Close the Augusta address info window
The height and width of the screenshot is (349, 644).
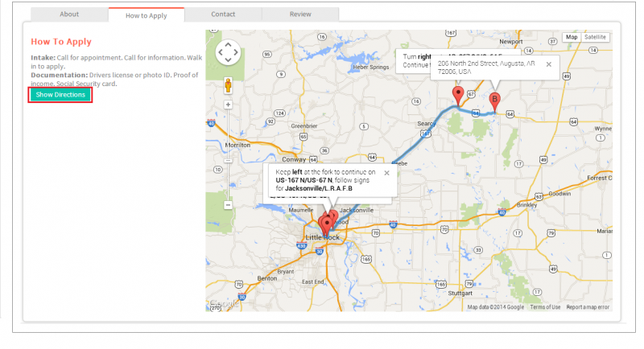coord(549,64)
